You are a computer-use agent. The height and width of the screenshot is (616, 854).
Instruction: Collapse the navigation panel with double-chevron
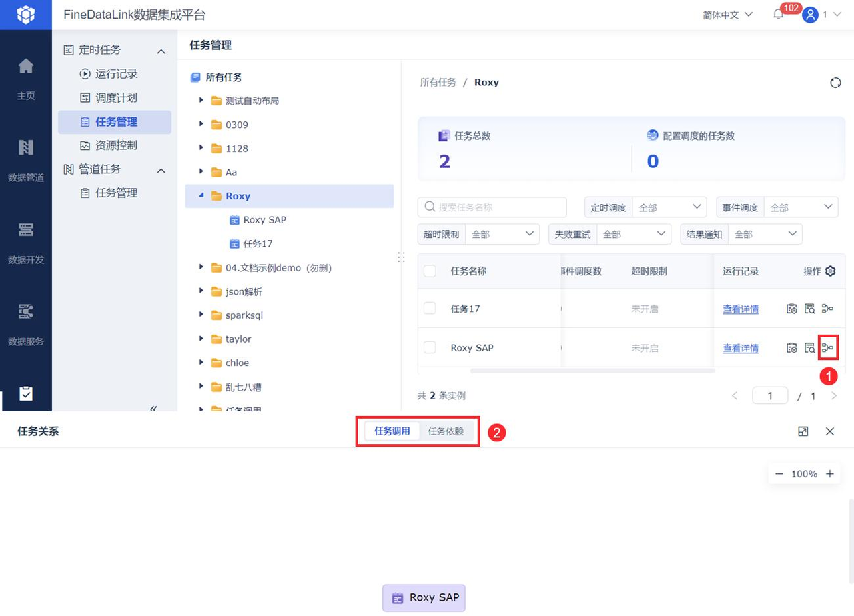click(x=153, y=408)
